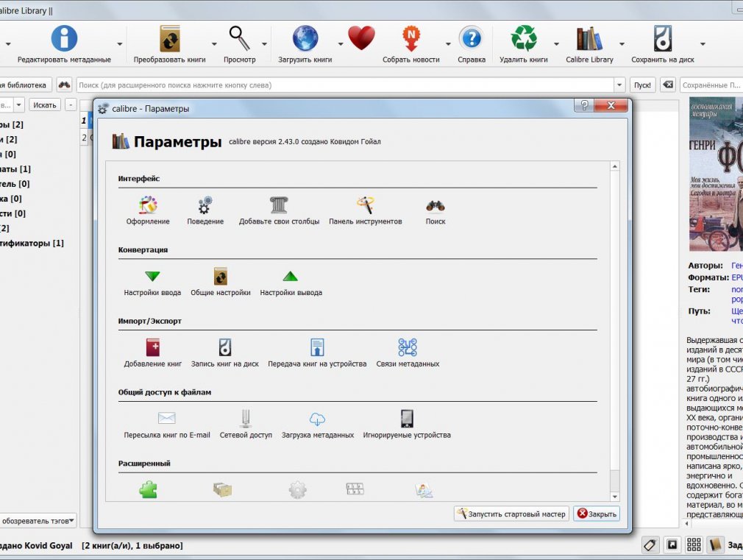This screenshot has height=560, width=743.
Task: Start Собрать новости news fetch
Action: [410, 44]
